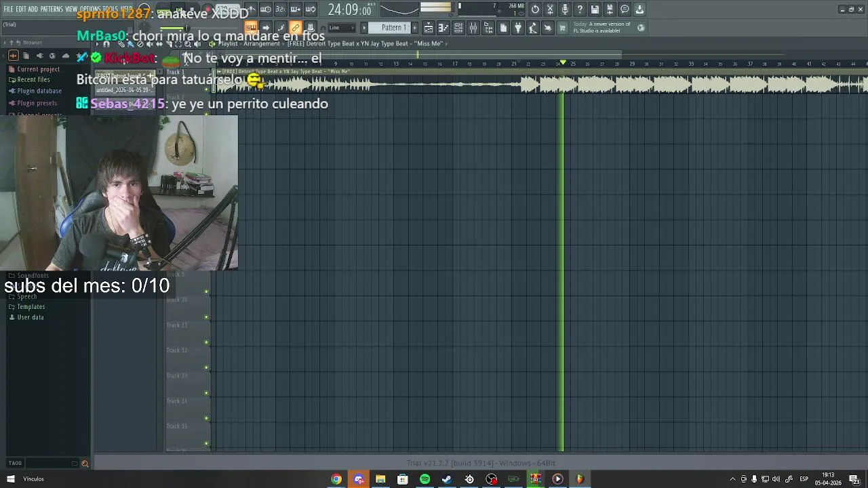Click the Windows Start button
The image size is (868, 488).
[10, 479]
